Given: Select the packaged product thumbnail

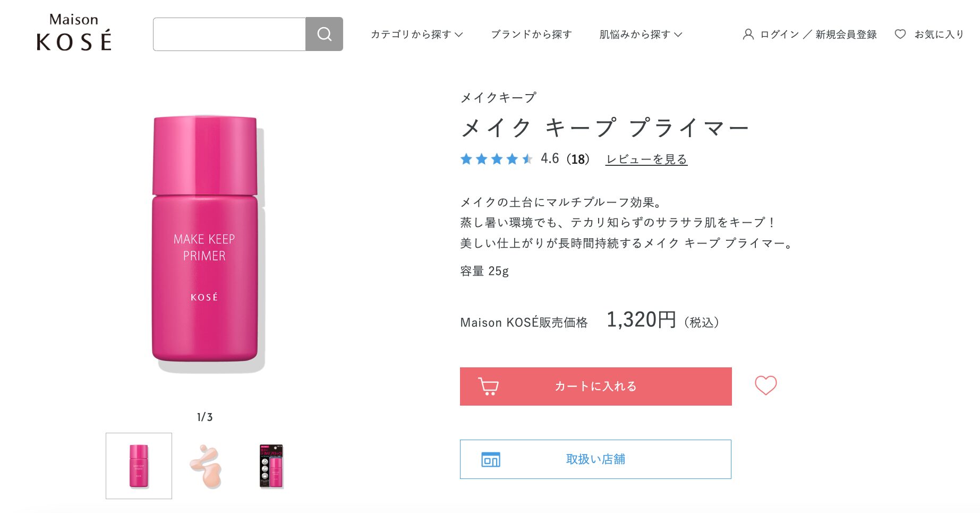Looking at the screenshot, I should pyautogui.click(x=271, y=466).
